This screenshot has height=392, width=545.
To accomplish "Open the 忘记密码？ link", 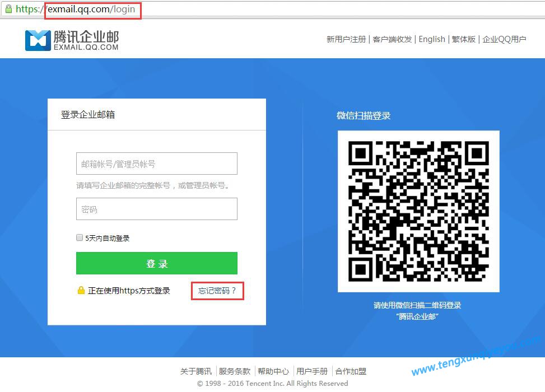I will click(x=217, y=291).
